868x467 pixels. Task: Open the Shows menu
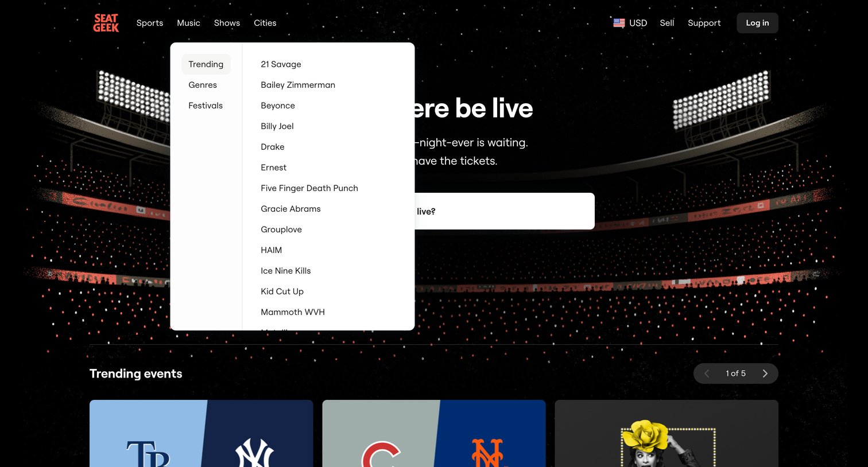(x=227, y=23)
